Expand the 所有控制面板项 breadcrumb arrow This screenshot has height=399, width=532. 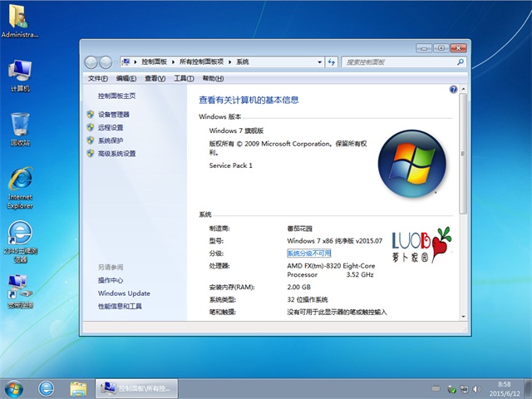[x=229, y=62]
